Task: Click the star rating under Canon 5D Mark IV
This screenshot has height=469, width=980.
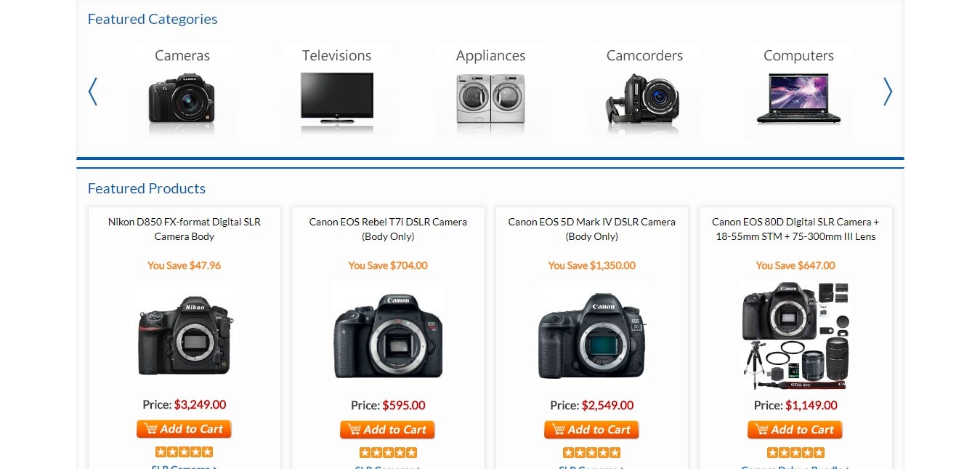Action: (591, 452)
